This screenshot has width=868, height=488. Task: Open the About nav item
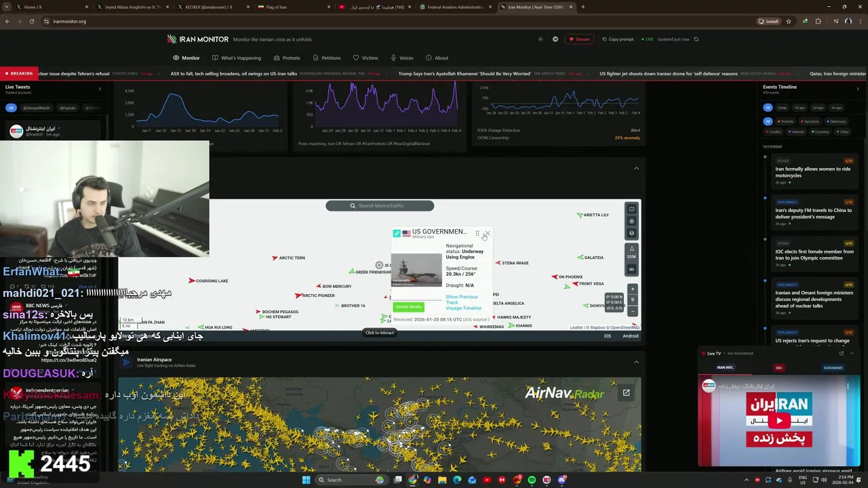[437, 58]
